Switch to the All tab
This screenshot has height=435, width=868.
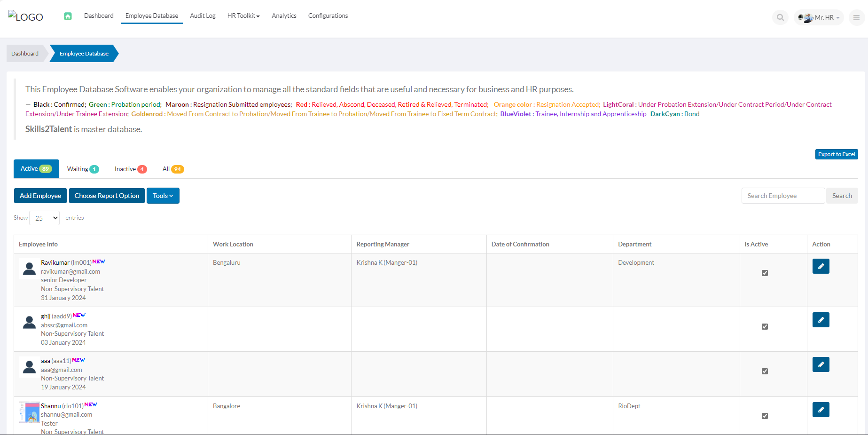173,169
